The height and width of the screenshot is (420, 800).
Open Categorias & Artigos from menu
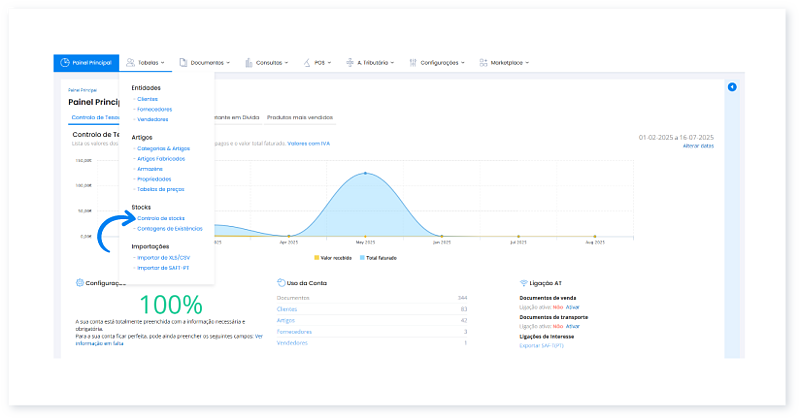coord(163,148)
